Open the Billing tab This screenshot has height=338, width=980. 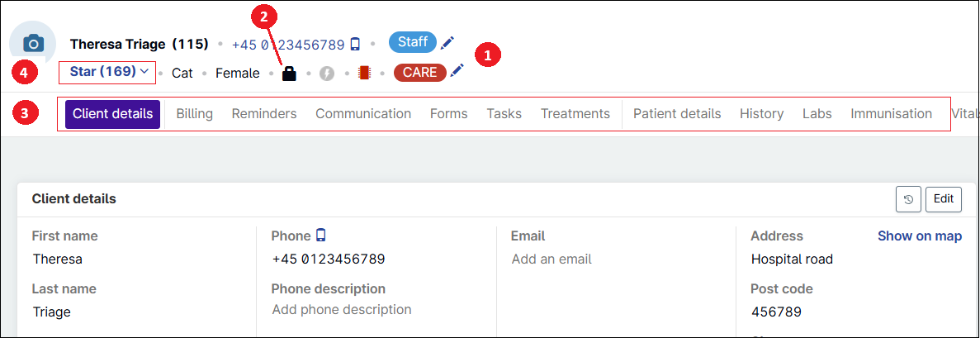194,114
